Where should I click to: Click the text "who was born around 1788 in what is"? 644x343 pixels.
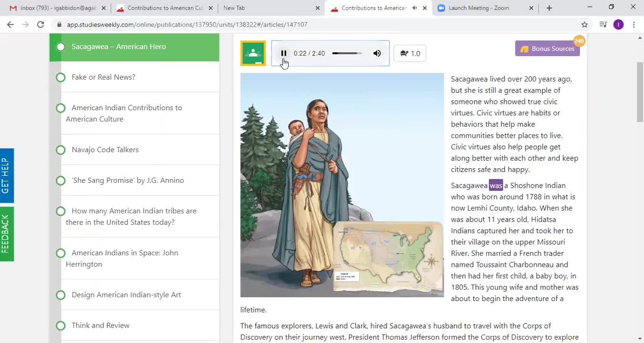coord(513,197)
